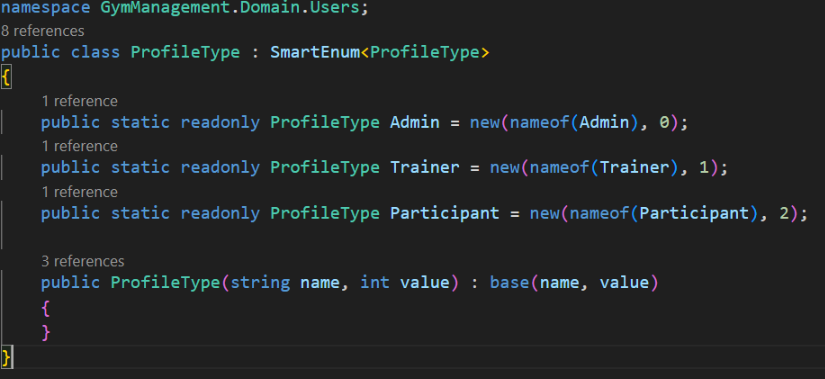The width and height of the screenshot is (825, 379).
Task: Open '3 references' CodeLens above constructor
Action: click(83, 261)
